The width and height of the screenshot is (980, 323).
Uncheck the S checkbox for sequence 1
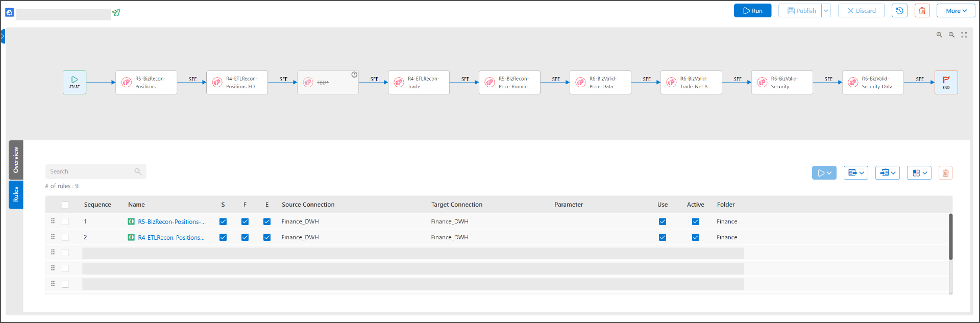(x=223, y=221)
